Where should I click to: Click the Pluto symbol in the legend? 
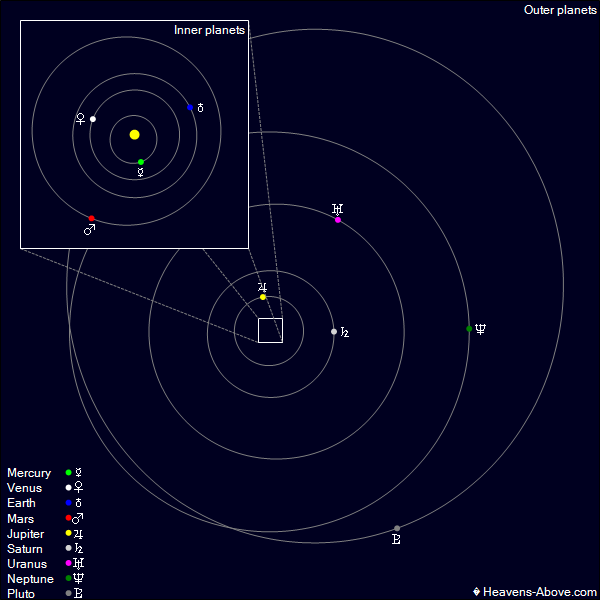point(78,594)
